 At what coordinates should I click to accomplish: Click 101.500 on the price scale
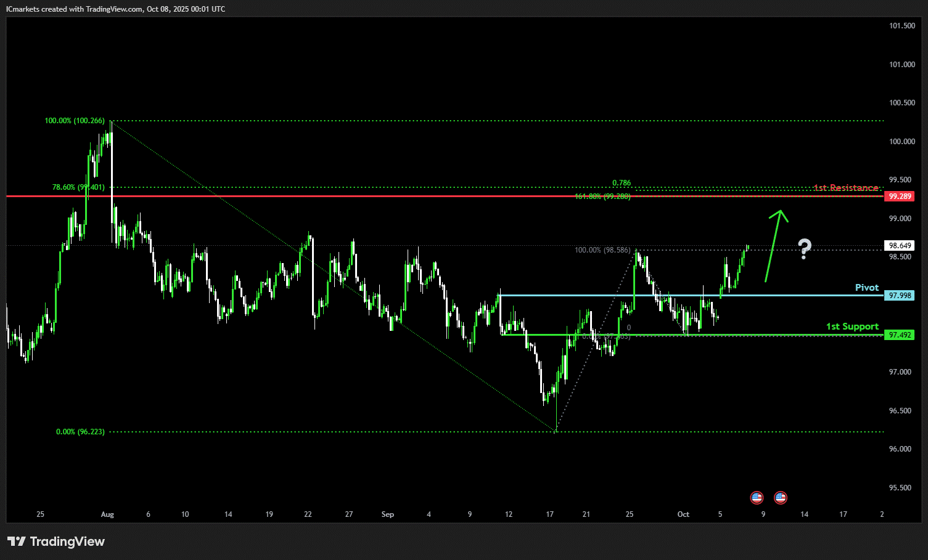point(901,26)
